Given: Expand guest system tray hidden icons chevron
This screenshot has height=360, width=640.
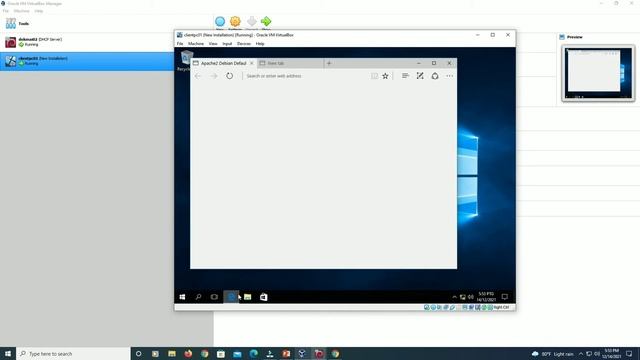Looking at the screenshot, I should pos(454,297).
